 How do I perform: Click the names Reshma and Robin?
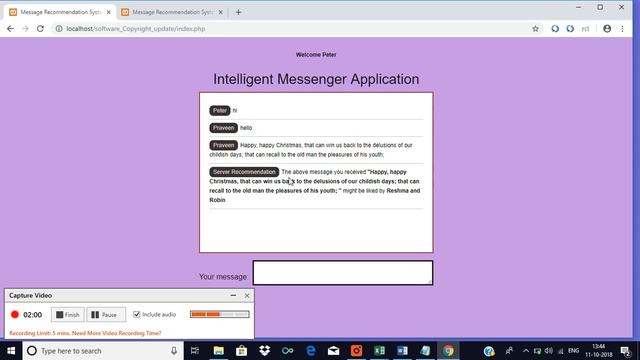(315, 195)
